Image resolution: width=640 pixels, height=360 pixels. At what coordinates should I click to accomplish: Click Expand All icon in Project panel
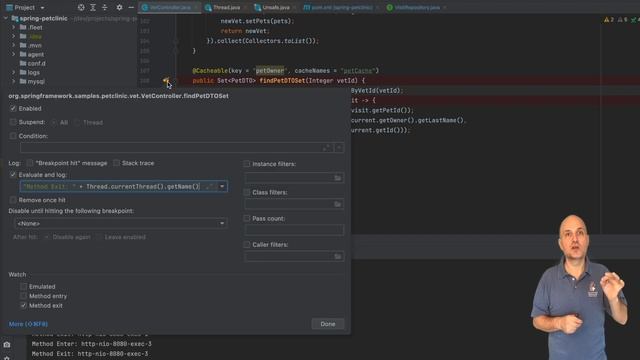click(93, 7)
